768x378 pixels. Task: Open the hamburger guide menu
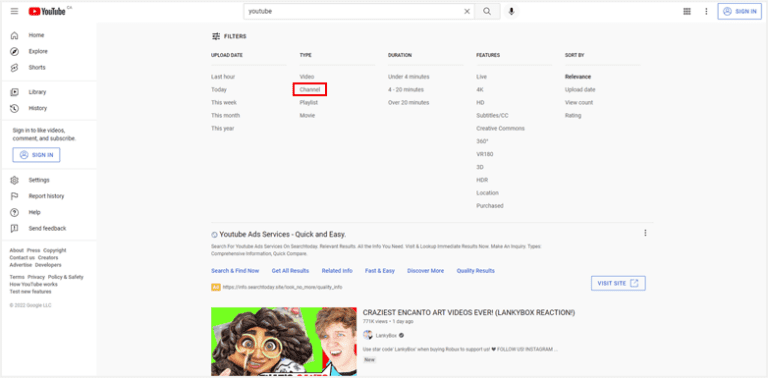[x=14, y=11]
